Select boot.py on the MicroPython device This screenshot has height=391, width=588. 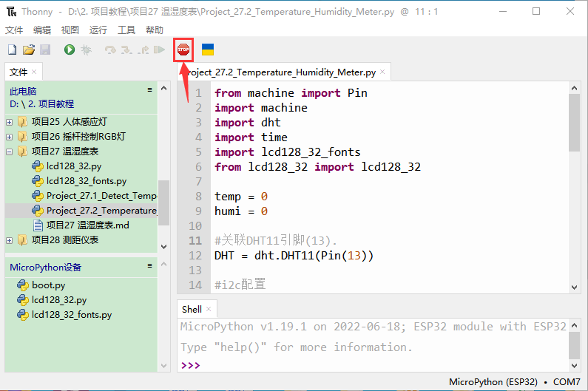coord(48,285)
